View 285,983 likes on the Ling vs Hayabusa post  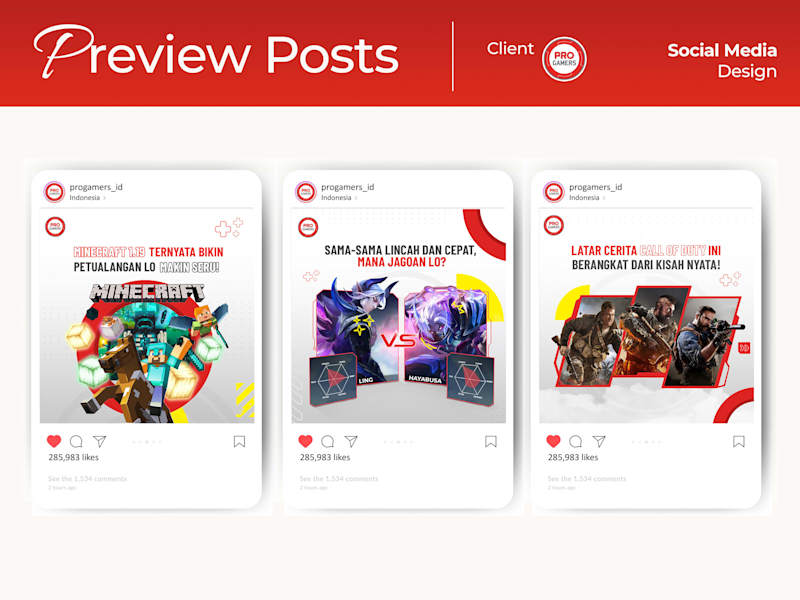[325, 457]
